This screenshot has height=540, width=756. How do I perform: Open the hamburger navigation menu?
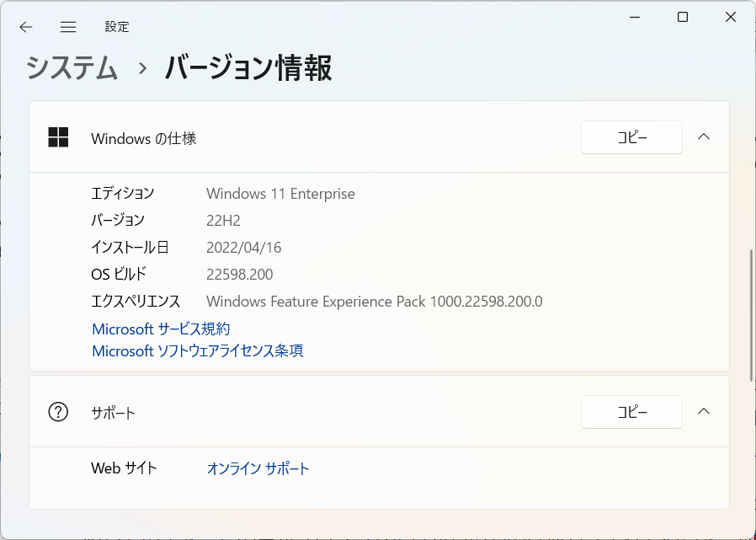point(68,27)
